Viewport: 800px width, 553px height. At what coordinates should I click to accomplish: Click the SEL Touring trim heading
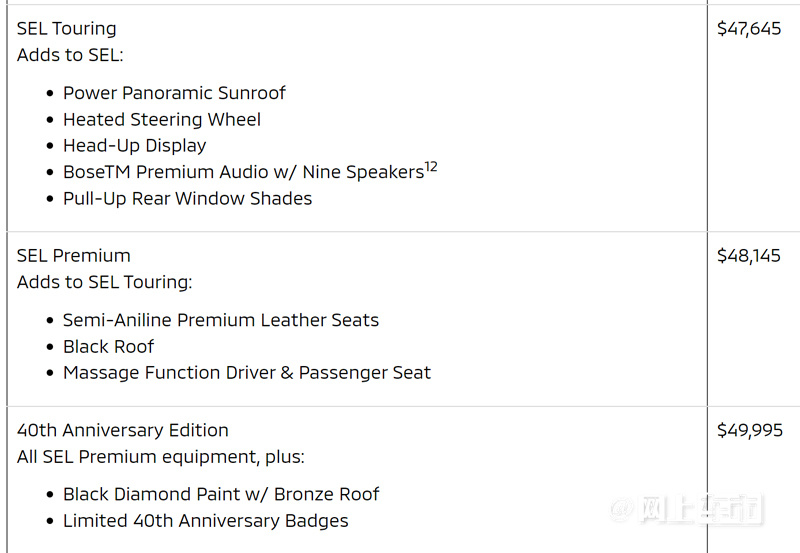(66, 29)
